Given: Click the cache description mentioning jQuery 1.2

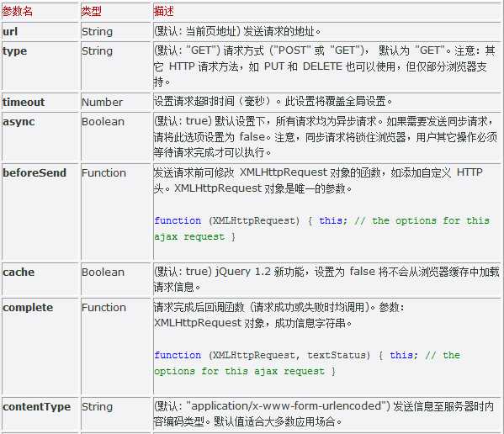Looking at the screenshot, I should (326, 279).
